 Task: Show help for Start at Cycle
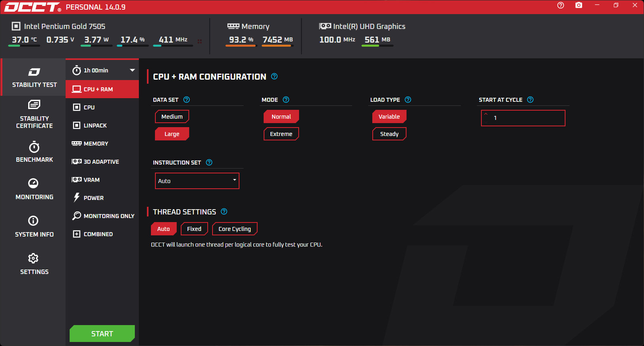530,100
